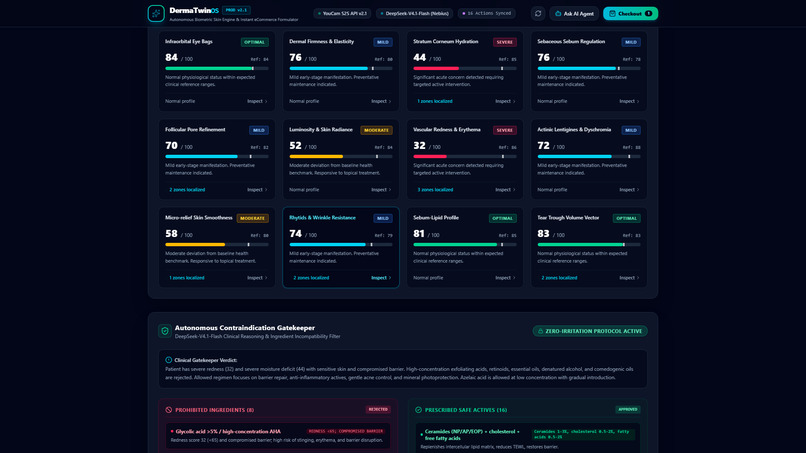This screenshot has height=453, width=806.
Task: Click the Clinical Gatekeeper Verdict info icon
Action: (x=169, y=360)
